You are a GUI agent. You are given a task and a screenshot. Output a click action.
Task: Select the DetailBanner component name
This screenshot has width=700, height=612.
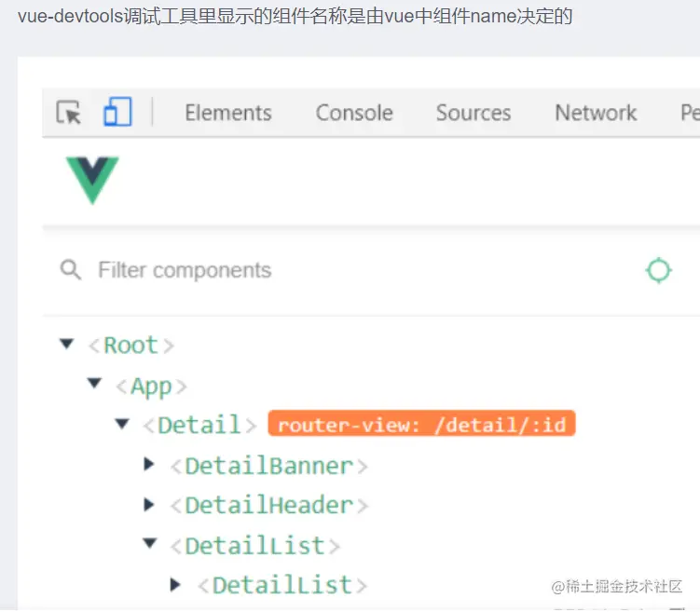pyautogui.click(x=268, y=465)
